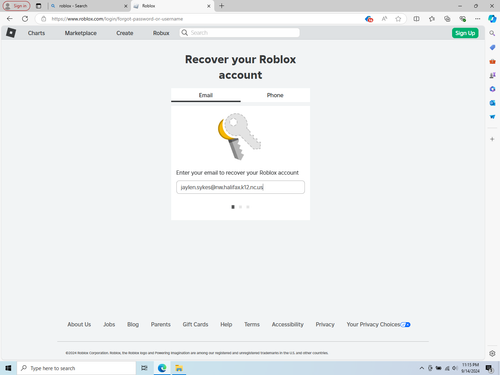Go back with the browser back arrow
This screenshot has height=375, width=500.
[10, 19]
